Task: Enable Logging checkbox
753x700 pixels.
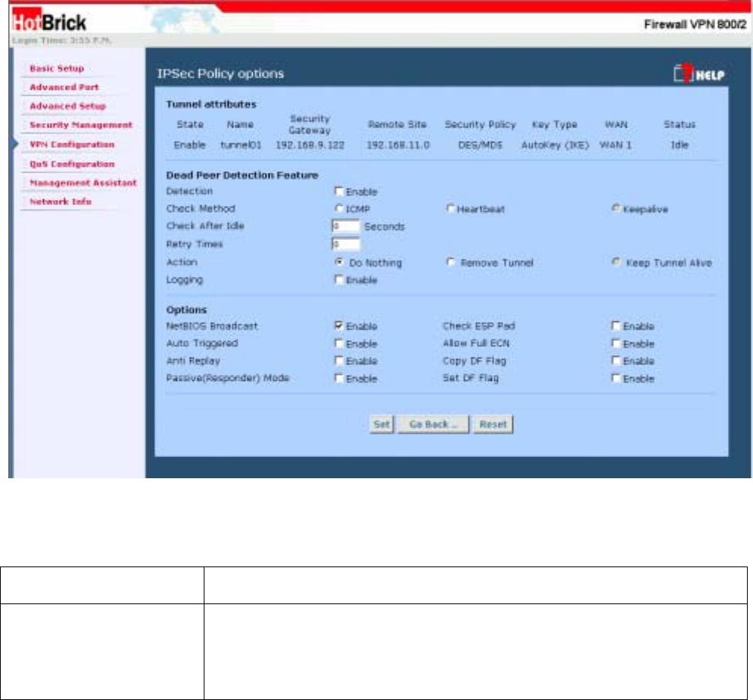Action: [x=339, y=280]
